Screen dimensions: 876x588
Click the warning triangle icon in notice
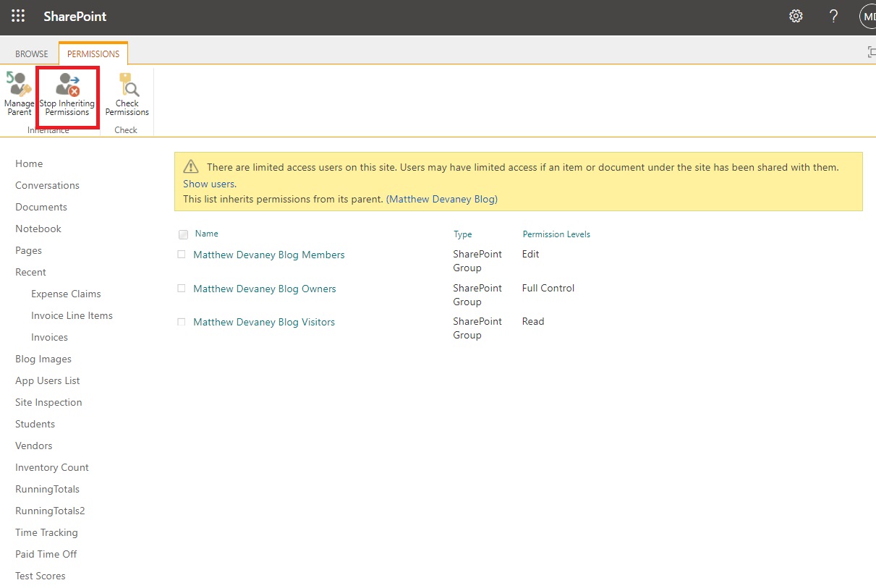[x=191, y=166]
